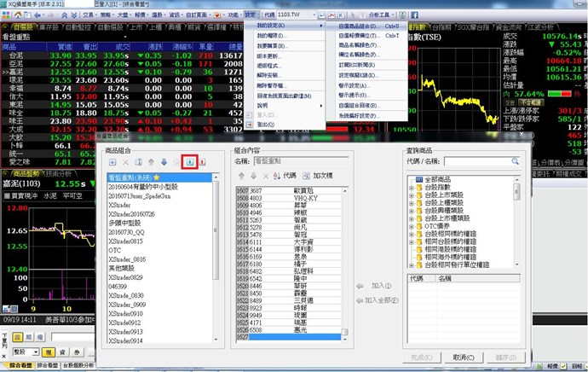Click the 加次欄 column icon

point(305,175)
